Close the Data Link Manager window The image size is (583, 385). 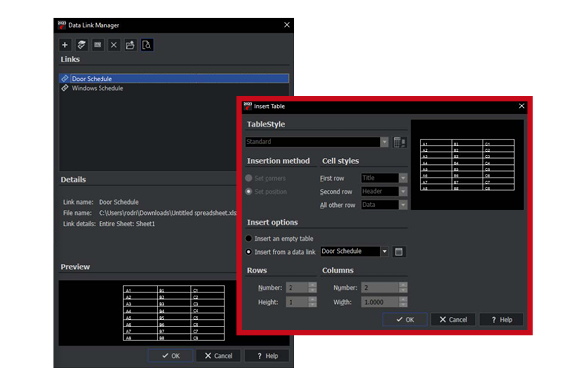287,25
